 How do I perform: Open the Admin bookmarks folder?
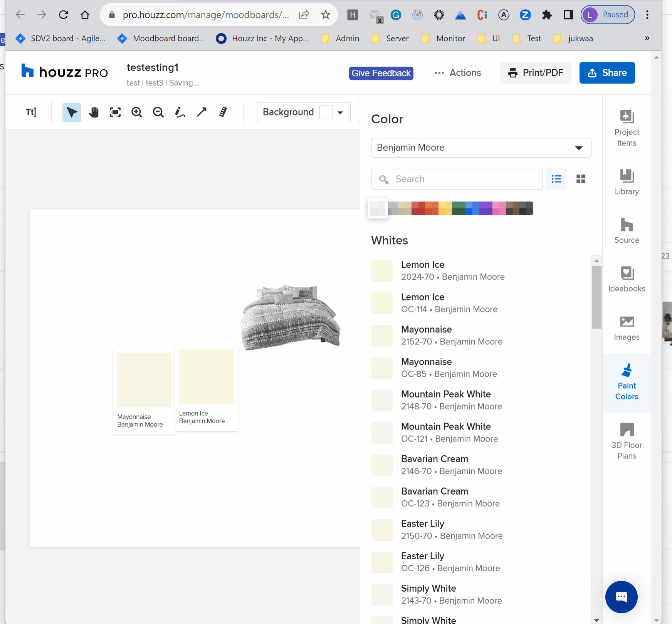click(340, 39)
